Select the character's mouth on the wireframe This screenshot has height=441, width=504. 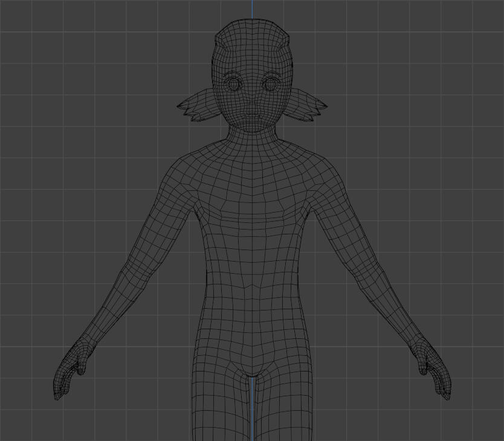click(252, 117)
